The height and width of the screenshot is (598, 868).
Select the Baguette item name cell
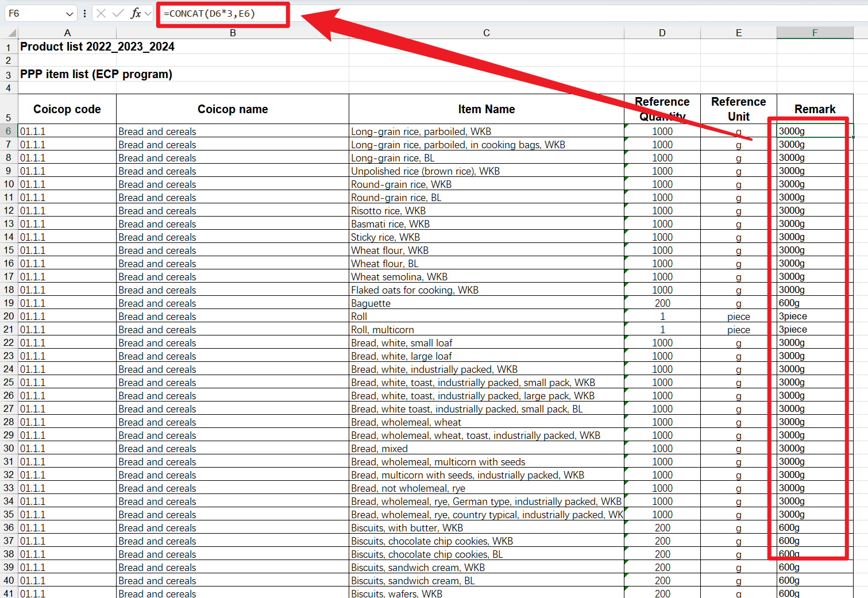[486, 303]
